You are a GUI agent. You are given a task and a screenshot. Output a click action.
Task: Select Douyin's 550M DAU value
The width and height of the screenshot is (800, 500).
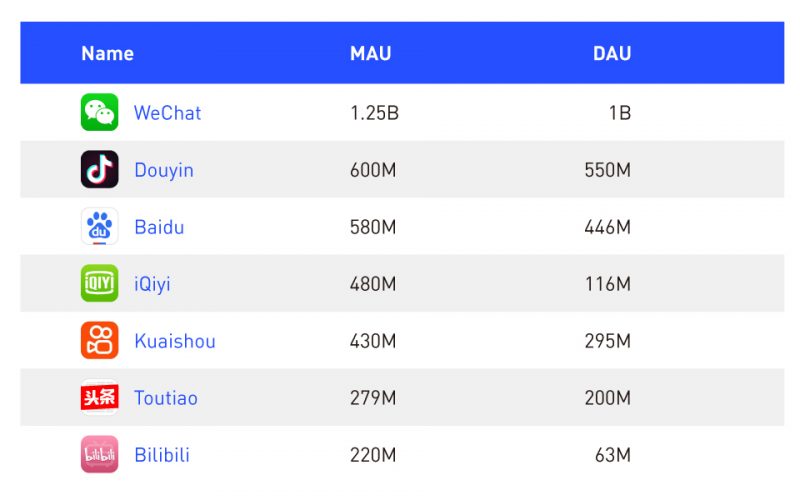pos(608,170)
